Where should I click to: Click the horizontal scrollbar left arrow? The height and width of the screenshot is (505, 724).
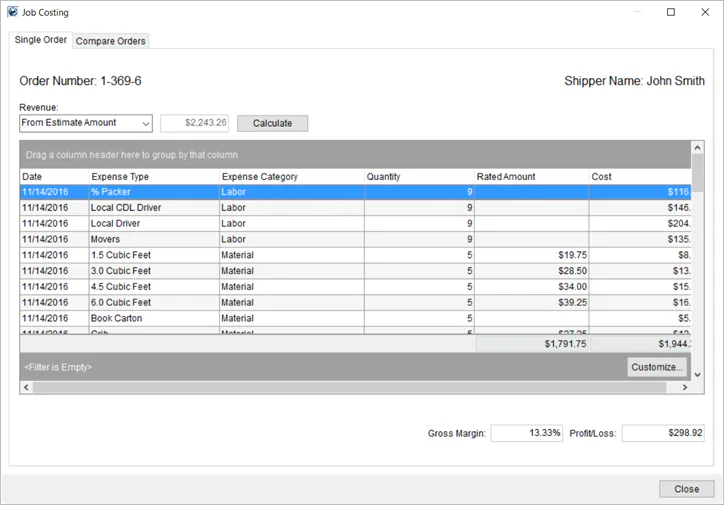26,388
